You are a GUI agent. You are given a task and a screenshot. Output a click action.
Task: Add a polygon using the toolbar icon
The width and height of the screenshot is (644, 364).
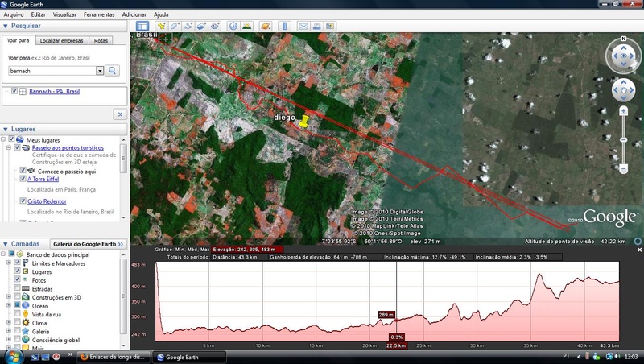175,27
